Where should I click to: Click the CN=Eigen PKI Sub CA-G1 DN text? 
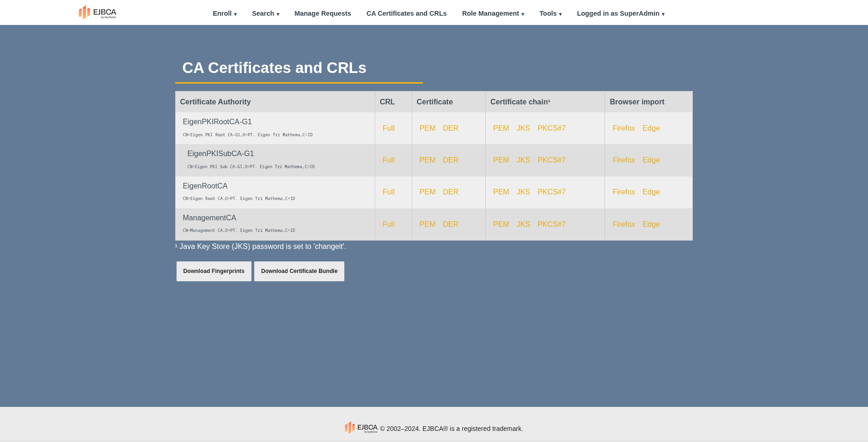(x=251, y=167)
